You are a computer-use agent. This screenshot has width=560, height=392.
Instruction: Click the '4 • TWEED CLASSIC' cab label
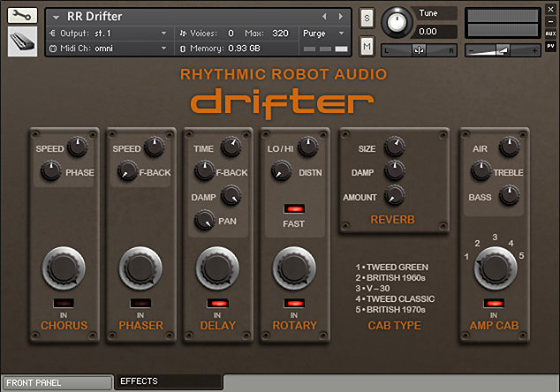tap(395, 298)
